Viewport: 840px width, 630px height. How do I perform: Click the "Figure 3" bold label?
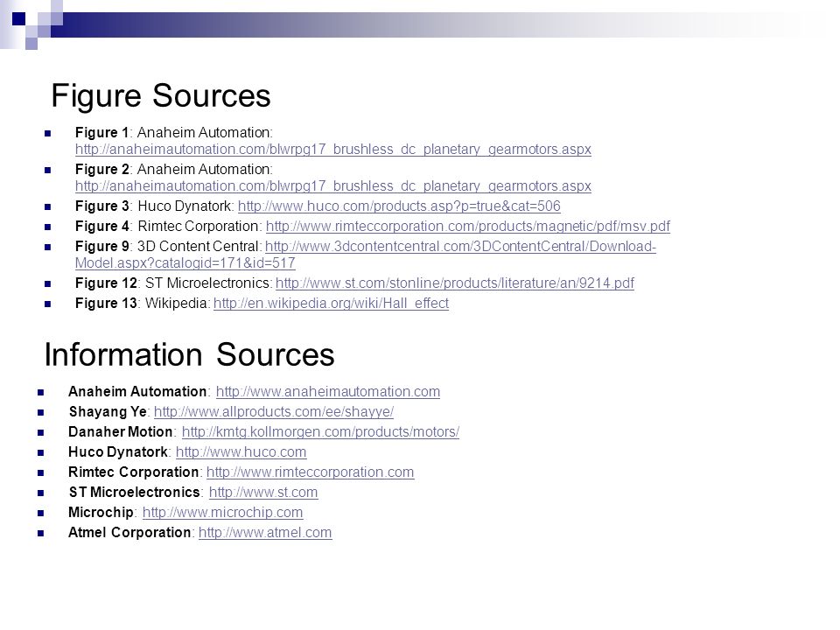(101, 206)
